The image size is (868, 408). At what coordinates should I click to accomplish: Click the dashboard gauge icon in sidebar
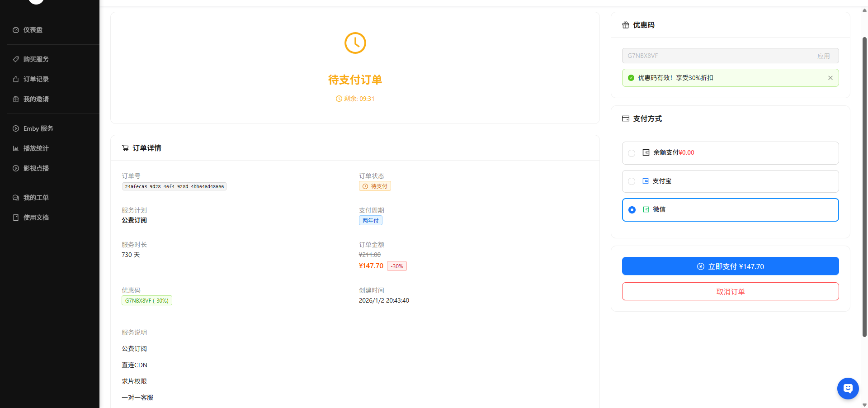click(16, 30)
